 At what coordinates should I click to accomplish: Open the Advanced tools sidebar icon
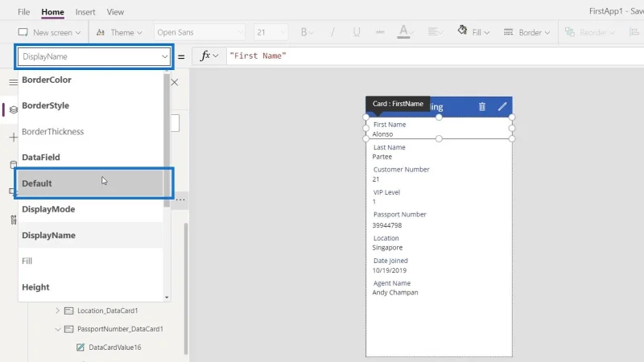coord(13,220)
